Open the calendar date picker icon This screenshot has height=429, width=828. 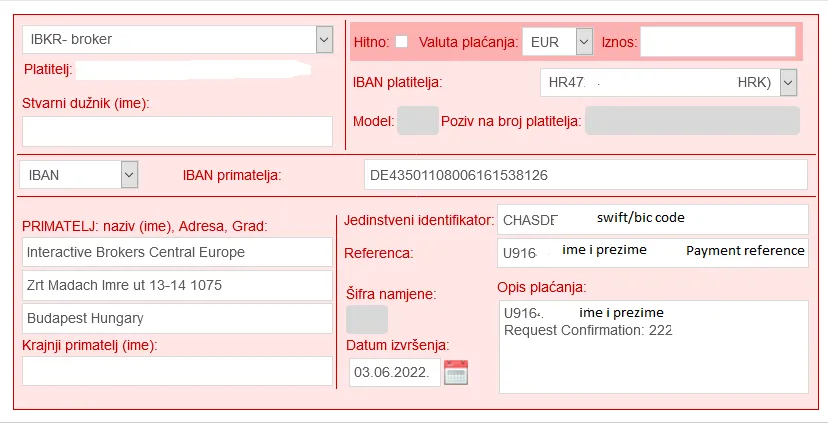point(456,372)
